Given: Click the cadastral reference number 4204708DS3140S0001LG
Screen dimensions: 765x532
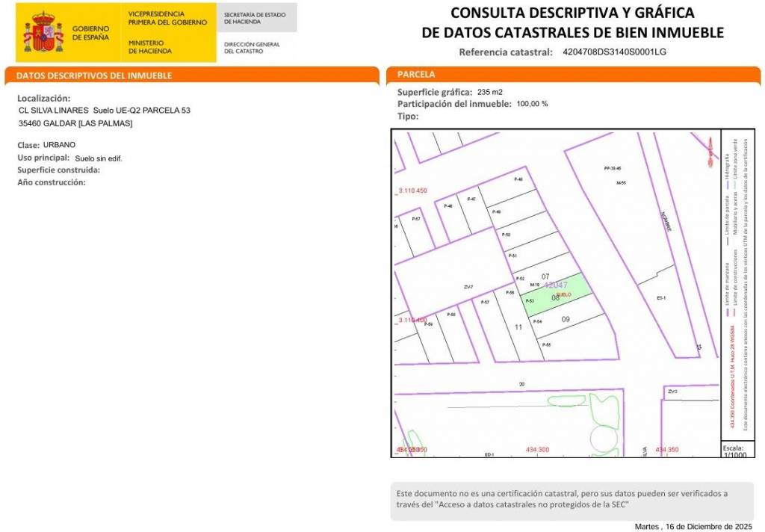Looking at the screenshot, I should click(x=613, y=52).
